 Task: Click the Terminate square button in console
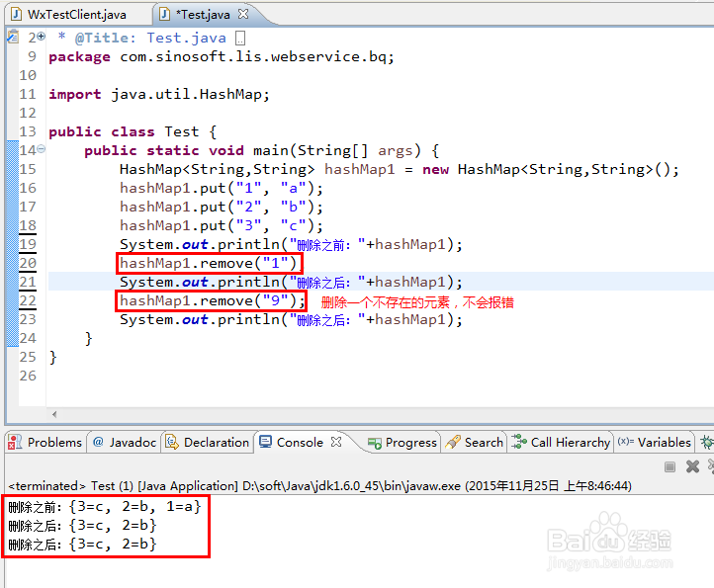669,466
